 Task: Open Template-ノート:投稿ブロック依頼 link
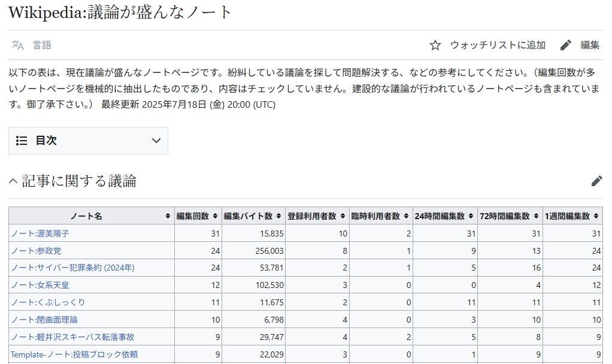74,354
